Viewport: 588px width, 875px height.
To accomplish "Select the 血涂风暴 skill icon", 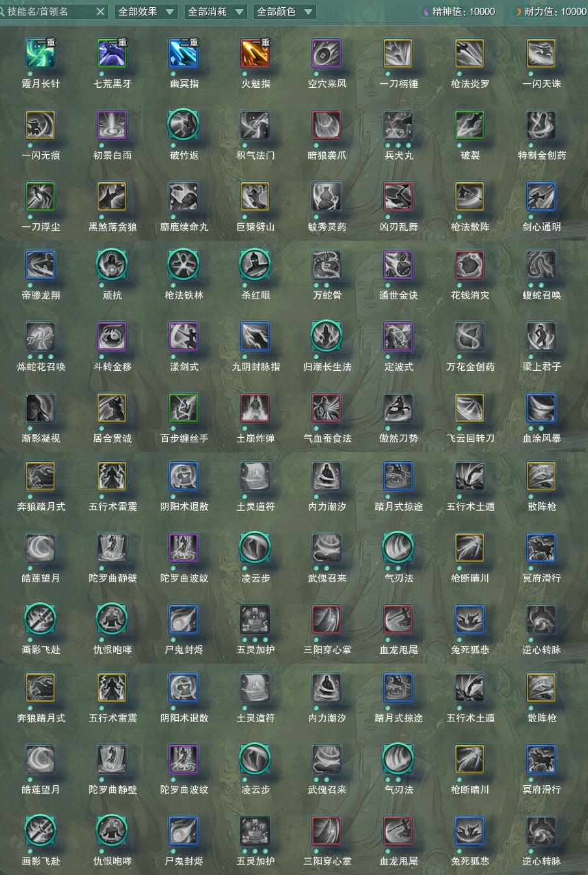I will pos(541,408).
